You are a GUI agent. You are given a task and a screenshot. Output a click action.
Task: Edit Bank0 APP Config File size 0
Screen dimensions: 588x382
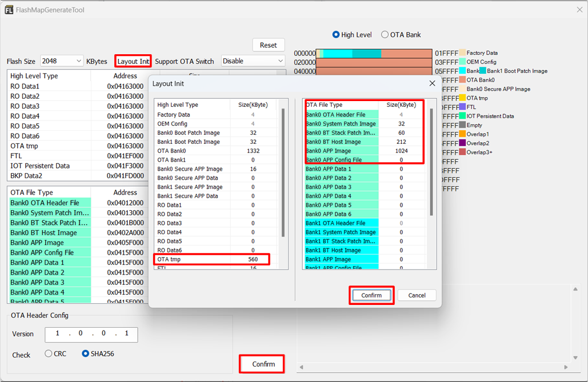click(401, 160)
